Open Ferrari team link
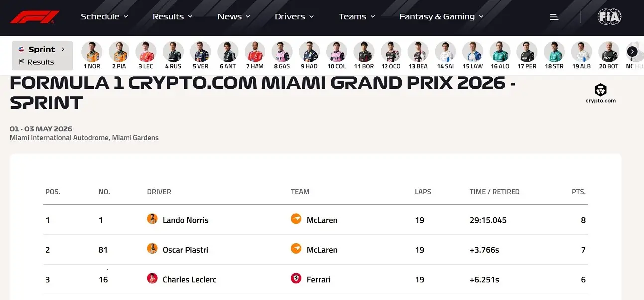This screenshot has height=300, width=644. pos(319,280)
